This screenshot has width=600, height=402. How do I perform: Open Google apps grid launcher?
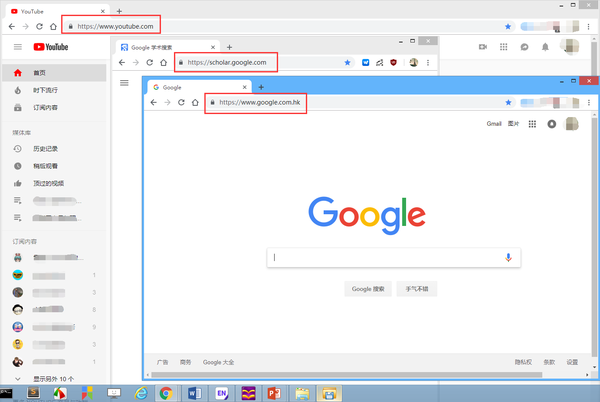[x=532, y=124]
